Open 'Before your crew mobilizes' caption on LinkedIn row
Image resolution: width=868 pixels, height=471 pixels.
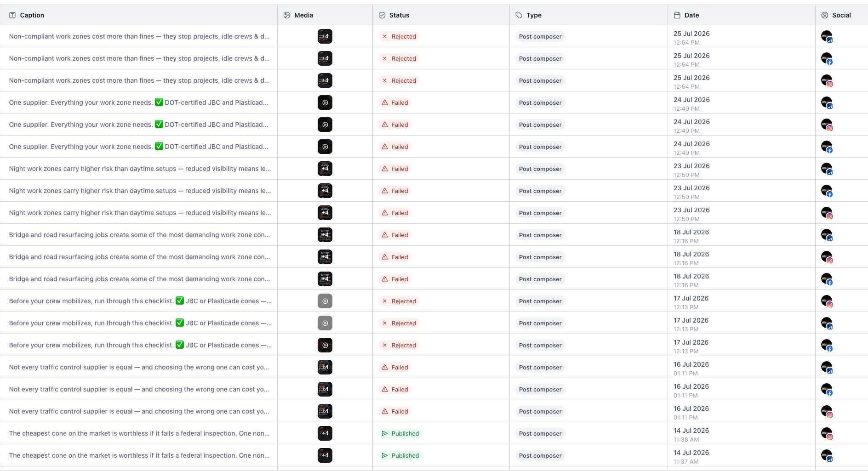(140, 323)
